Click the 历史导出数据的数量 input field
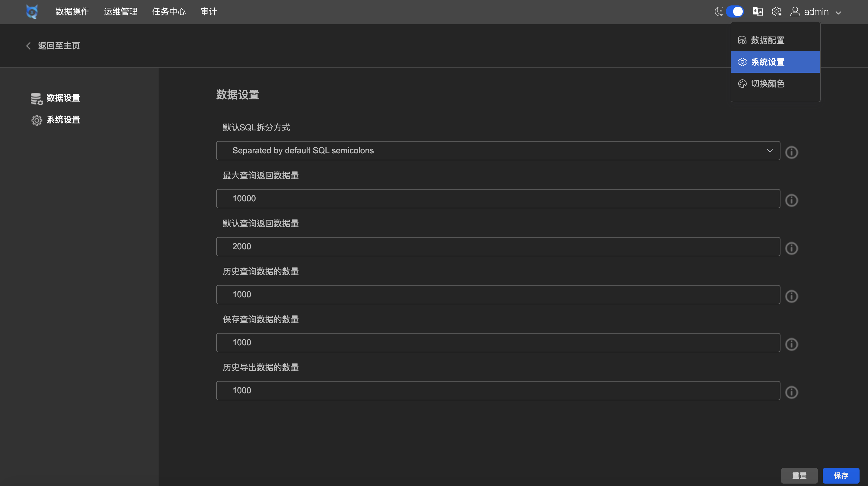The width and height of the screenshot is (868, 486). [498, 391]
